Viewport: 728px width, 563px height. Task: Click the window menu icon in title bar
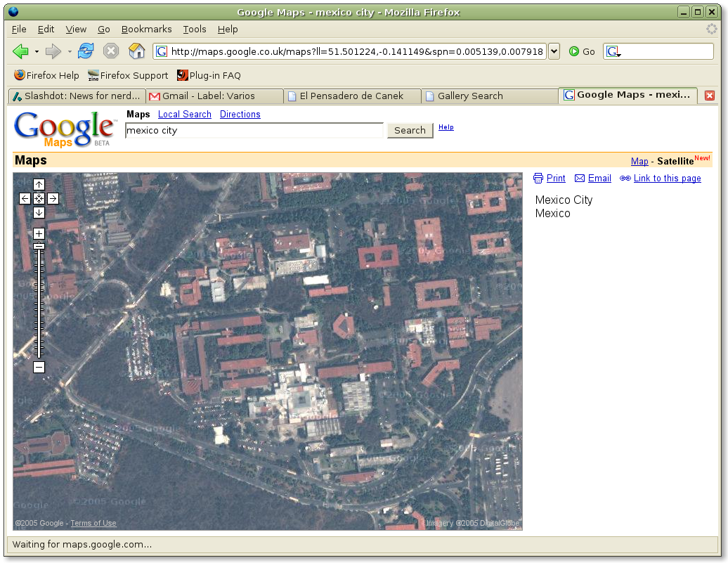(13, 12)
